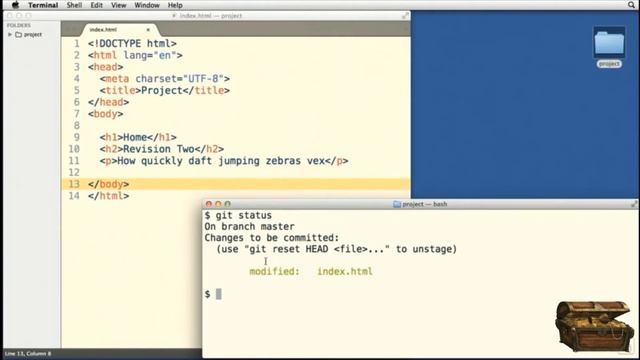This screenshot has width=640, height=360.
Task: Click the html lang="en" line
Action: [x=135, y=55]
